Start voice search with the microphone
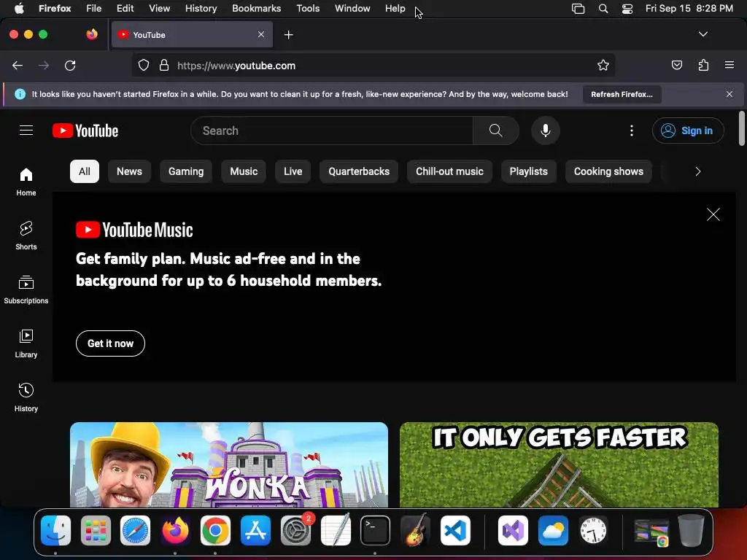747x560 pixels. click(x=546, y=131)
